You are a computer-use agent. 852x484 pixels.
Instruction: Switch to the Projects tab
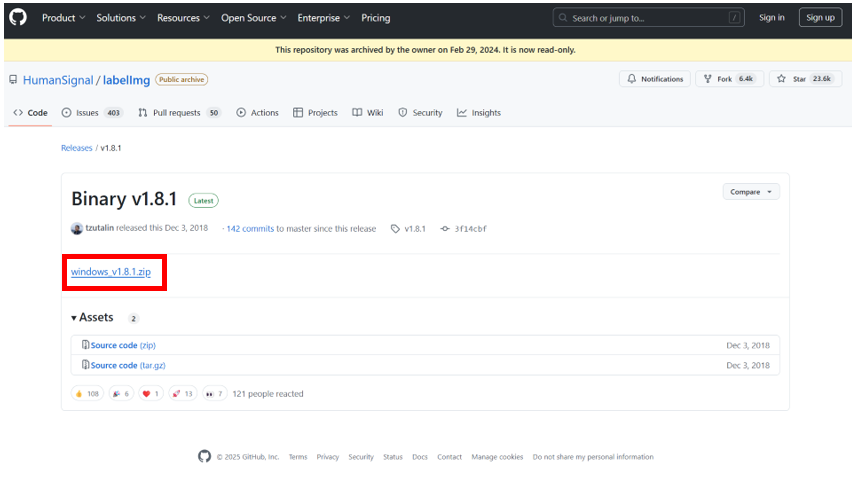(315, 112)
